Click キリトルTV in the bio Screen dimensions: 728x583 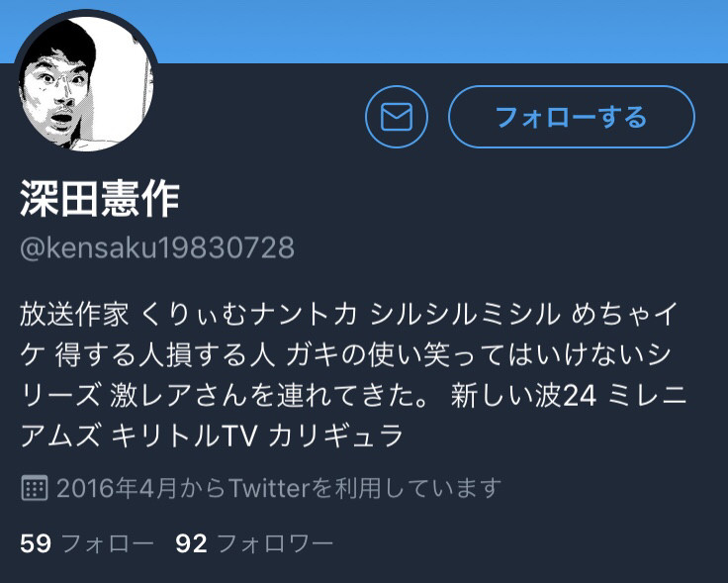point(184,437)
